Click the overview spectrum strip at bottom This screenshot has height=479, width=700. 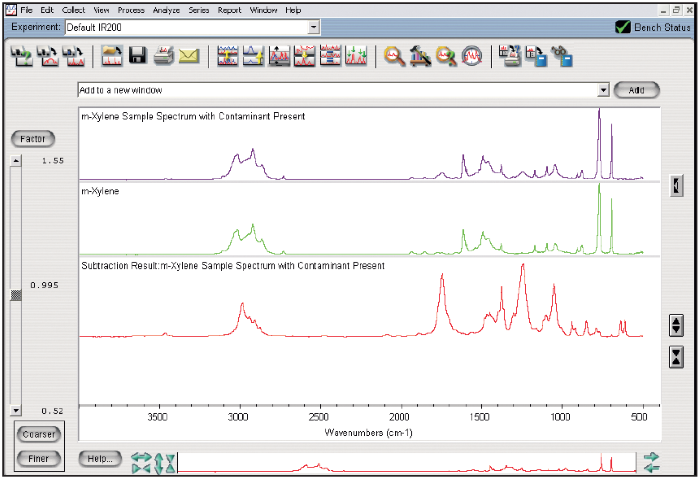[x=407, y=462]
